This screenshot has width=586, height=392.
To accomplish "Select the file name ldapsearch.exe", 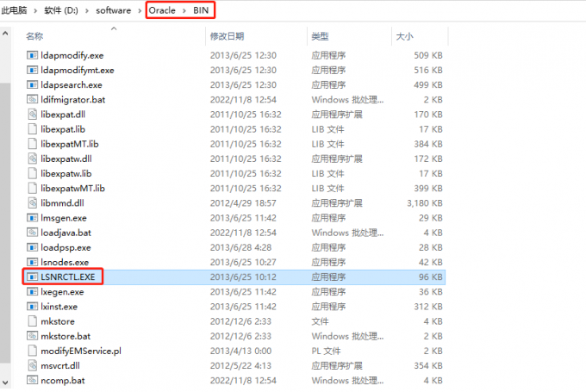I will (x=72, y=84).
